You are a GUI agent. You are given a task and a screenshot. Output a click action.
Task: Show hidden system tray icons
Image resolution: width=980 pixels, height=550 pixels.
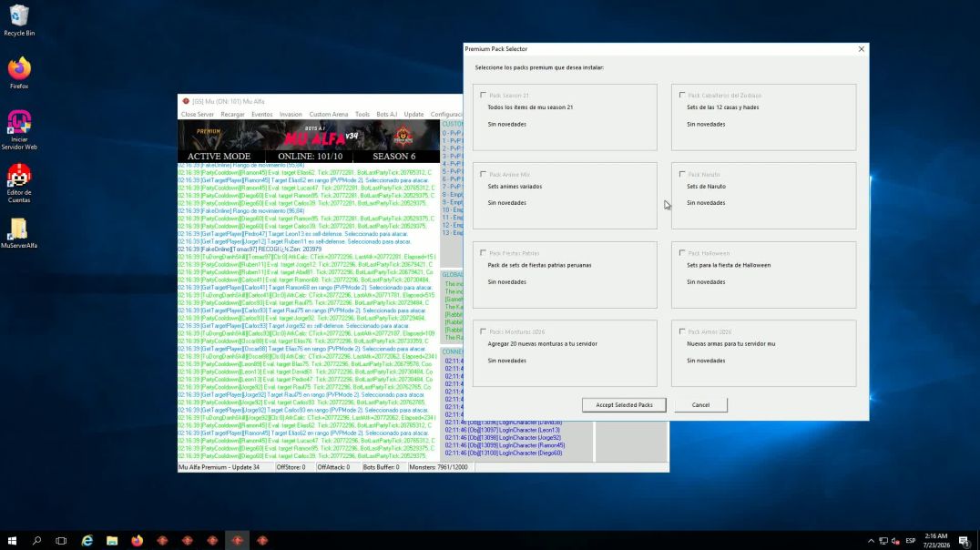[871, 541]
